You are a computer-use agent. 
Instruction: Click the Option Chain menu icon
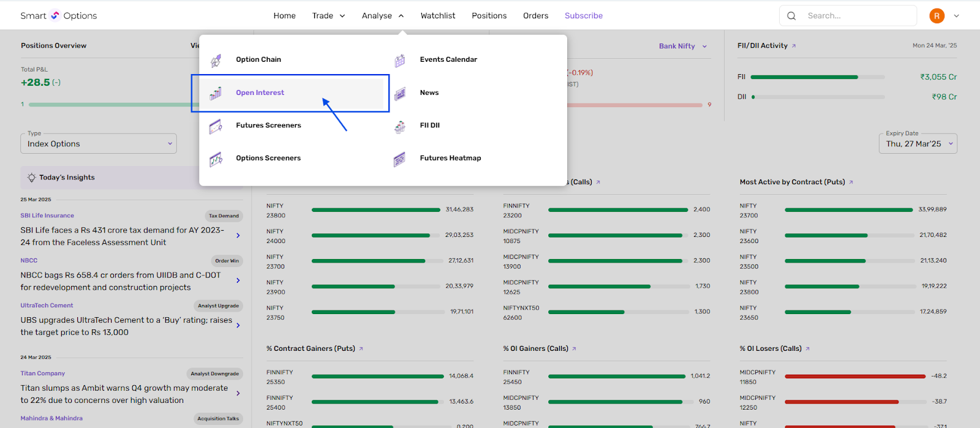(x=216, y=60)
